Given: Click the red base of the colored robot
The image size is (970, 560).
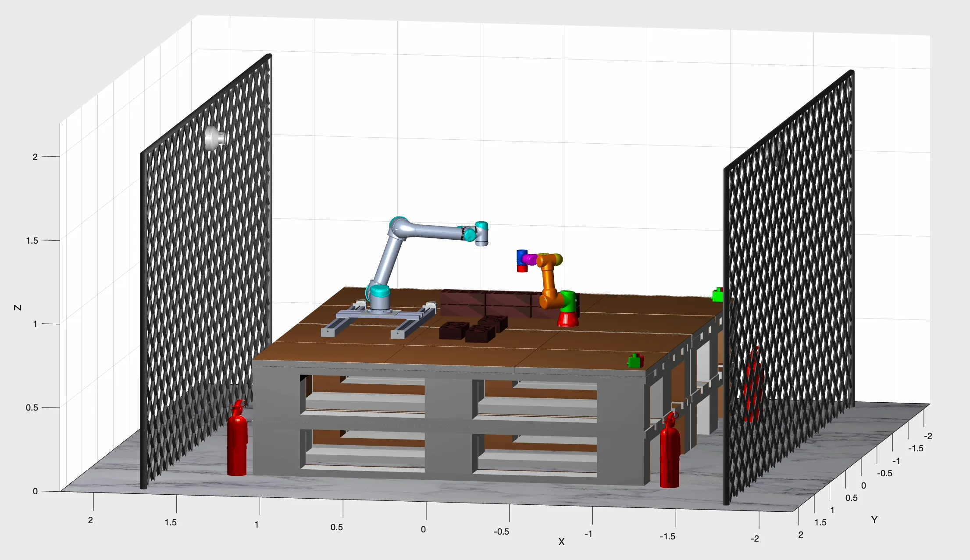Looking at the screenshot, I should [567, 319].
